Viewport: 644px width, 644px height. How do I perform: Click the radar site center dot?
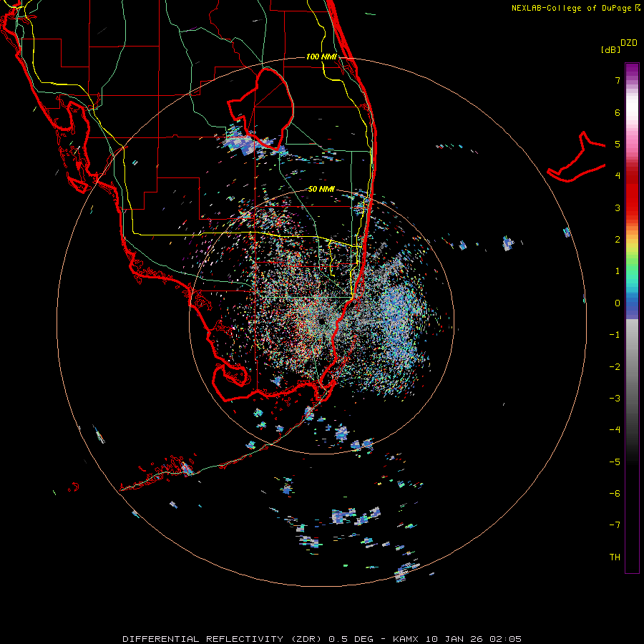[321, 321]
